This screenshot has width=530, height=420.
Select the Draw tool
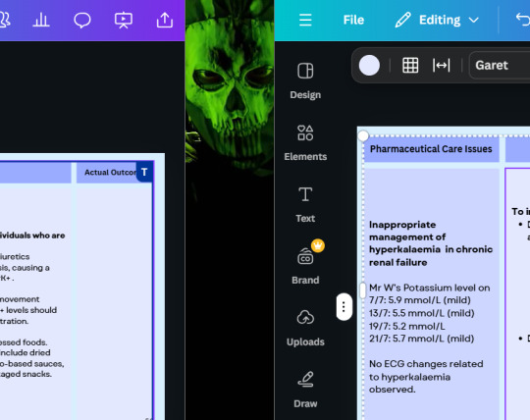click(x=305, y=390)
